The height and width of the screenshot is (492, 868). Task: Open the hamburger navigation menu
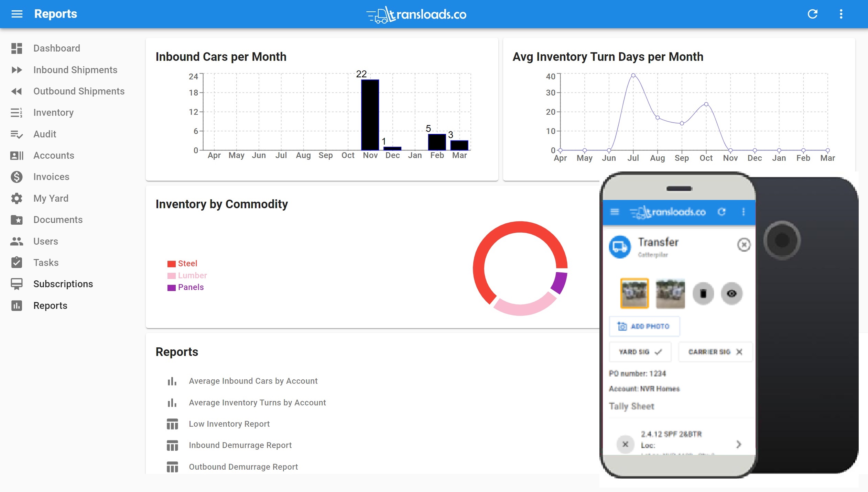click(17, 14)
